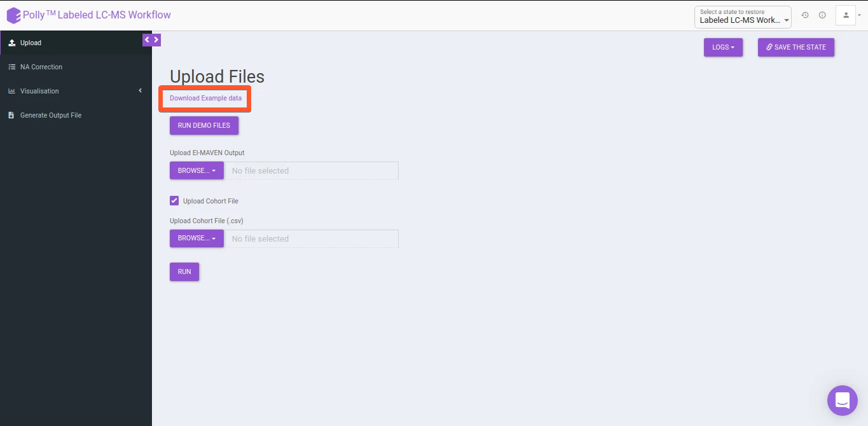868x426 pixels.
Task: Expand the sidebar with the right arrow
Action: [156, 39]
